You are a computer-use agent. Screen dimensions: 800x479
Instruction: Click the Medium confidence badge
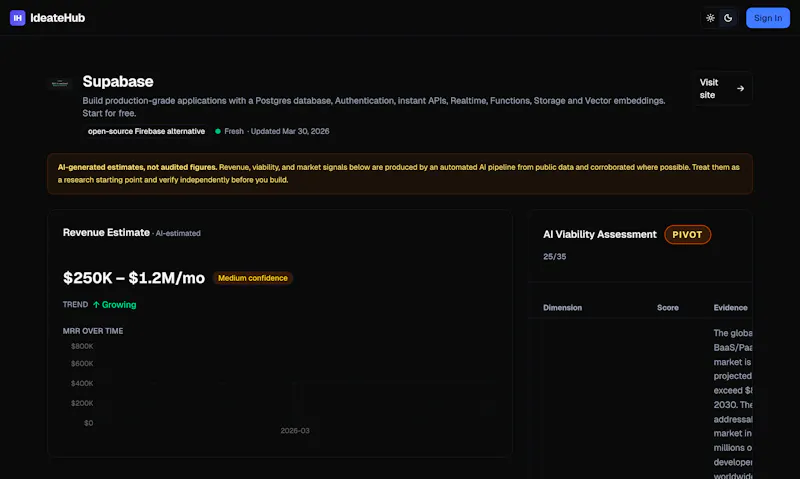click(253, 278)
